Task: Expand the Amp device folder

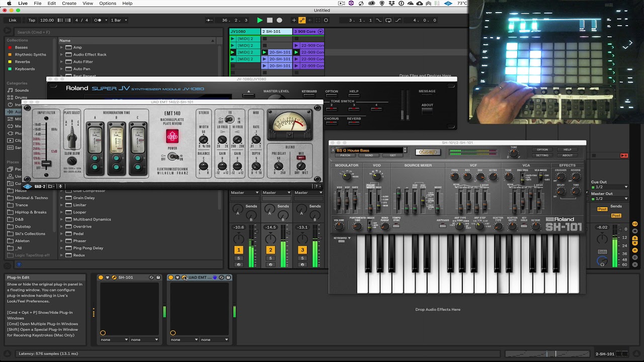Action: 62,47
